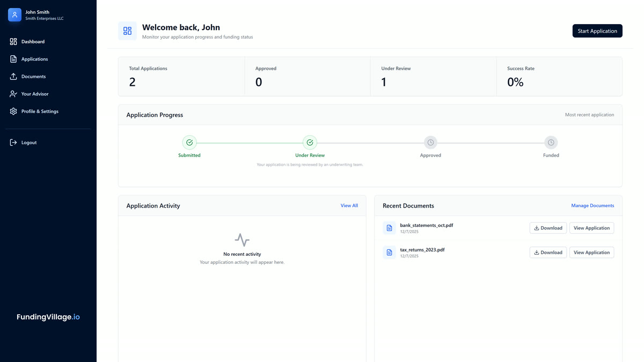Image resolution: width=644 pixels, height=362 pixels.
Task: Click the Dashboard grid icon in sidebar
Action: pyautogui.click(x=13, y=41)
